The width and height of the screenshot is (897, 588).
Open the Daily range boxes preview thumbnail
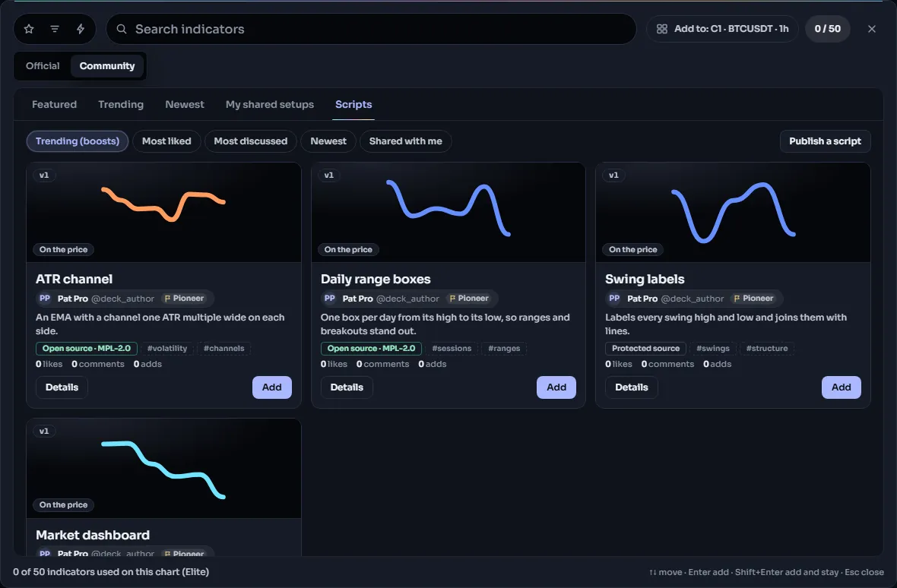(x=448, y=213)
